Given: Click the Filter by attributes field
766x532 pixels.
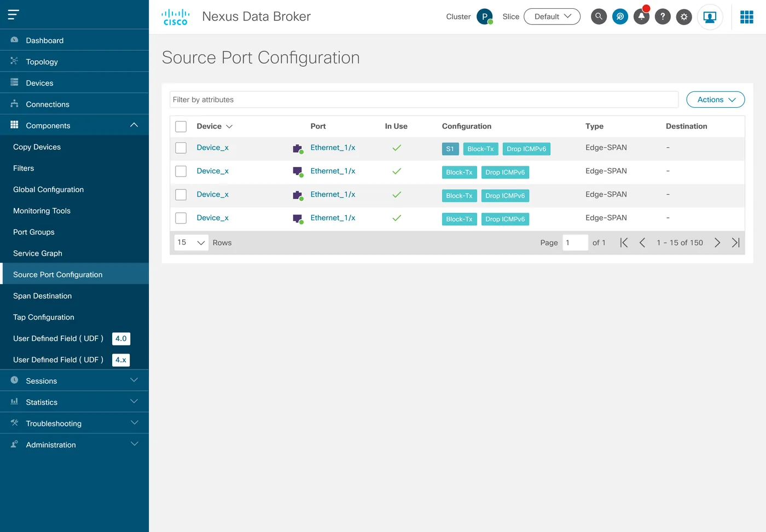Looking at the screenshot, I should coord(424,100).
